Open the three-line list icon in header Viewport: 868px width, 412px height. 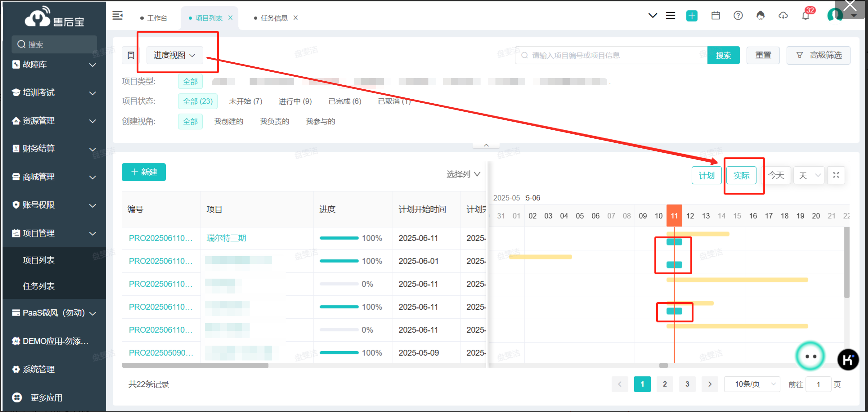(x=670, y=16)
